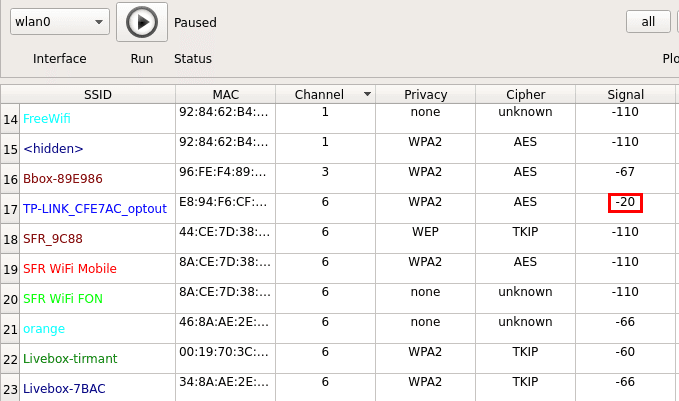Click MAC cell 96:FE:F4:89
Image resolution: width=679 pixels, height=401 pixels.
(x=225, y=178)
